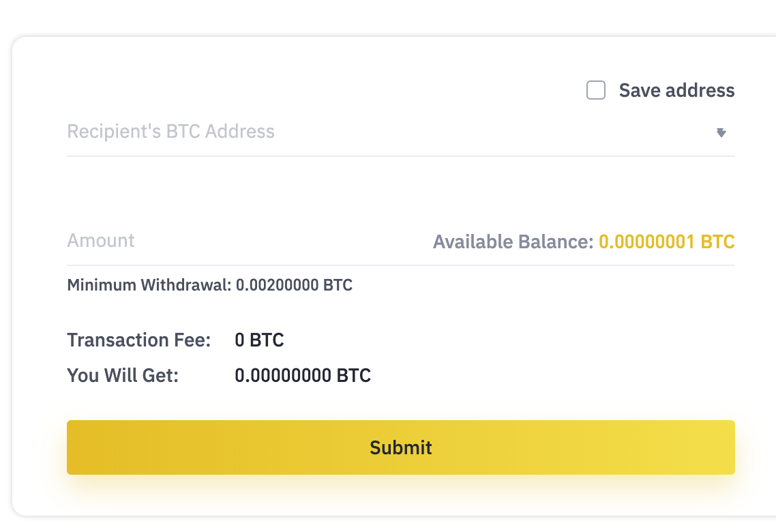Viewport: 776px width, 532px height.
Task: Click the 'Save address' label text
Action: click(x=676, y=91)
